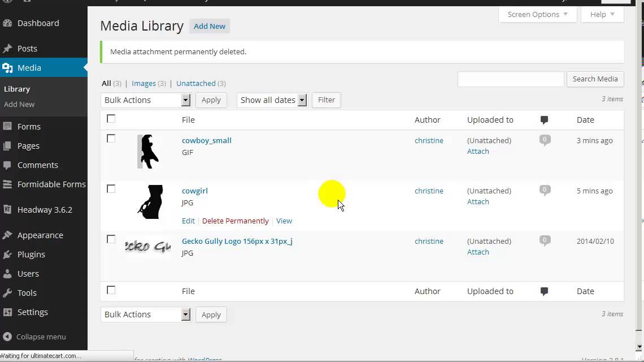Click the Author column header
The height and width of the screenshot is (362, 644).
coord(427,120)
